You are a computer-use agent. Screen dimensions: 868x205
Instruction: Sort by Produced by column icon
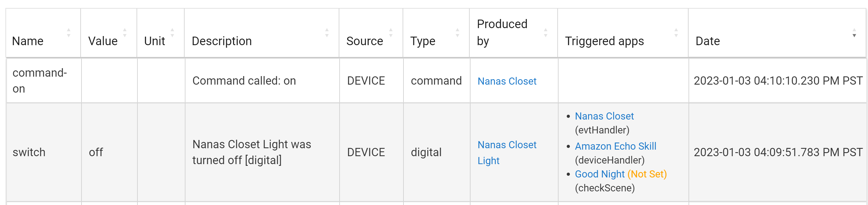click(545, 33)
